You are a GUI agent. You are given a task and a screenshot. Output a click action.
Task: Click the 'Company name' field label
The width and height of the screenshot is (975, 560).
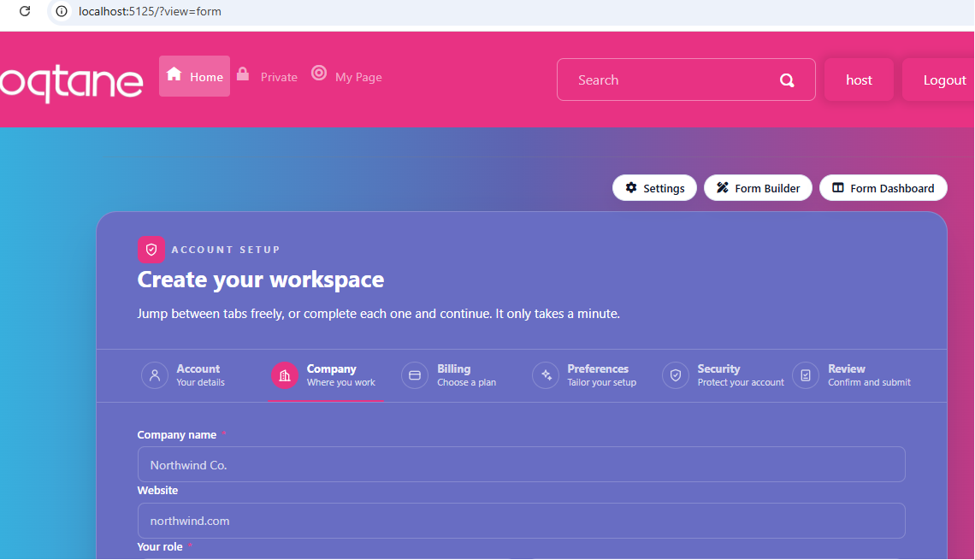point(176,435)
